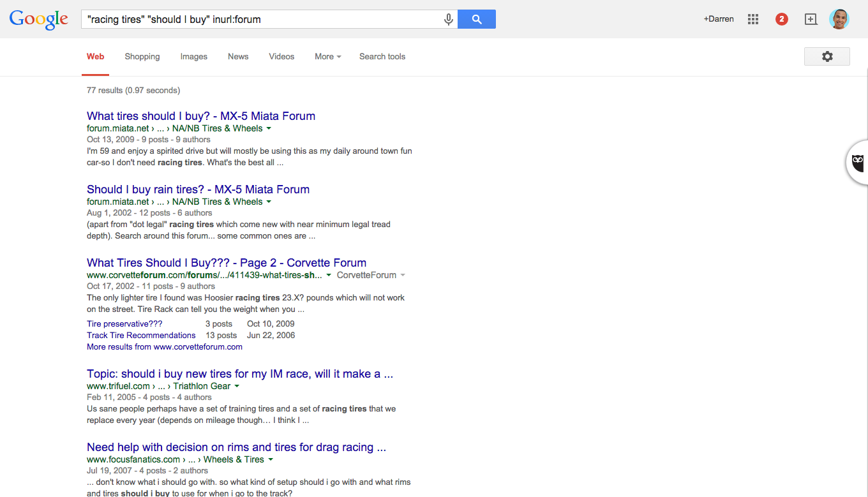Click the 'Oct 10, 2009' sitelink date
Viewport: 868px width, 497px height.
pos(271,324)
